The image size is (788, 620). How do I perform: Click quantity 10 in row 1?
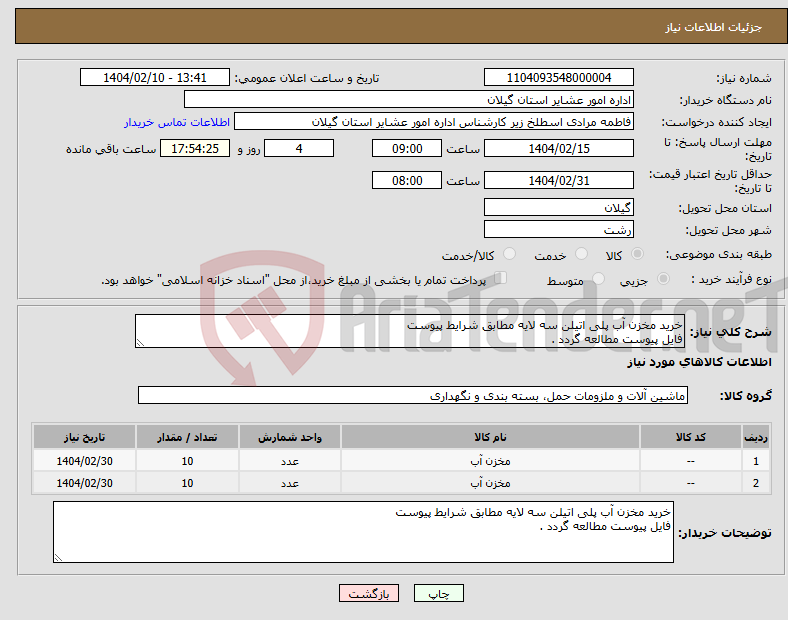[x=187, y=461]
